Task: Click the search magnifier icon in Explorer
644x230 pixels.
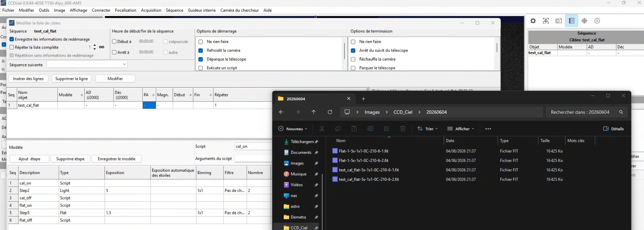Action: tap(621, 112)
